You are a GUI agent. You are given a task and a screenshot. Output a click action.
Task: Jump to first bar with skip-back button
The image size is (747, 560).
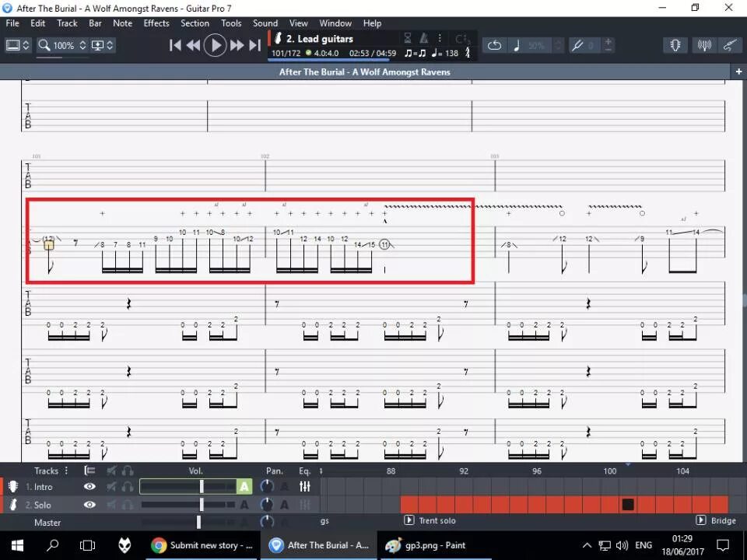click(x=175, y=45)
